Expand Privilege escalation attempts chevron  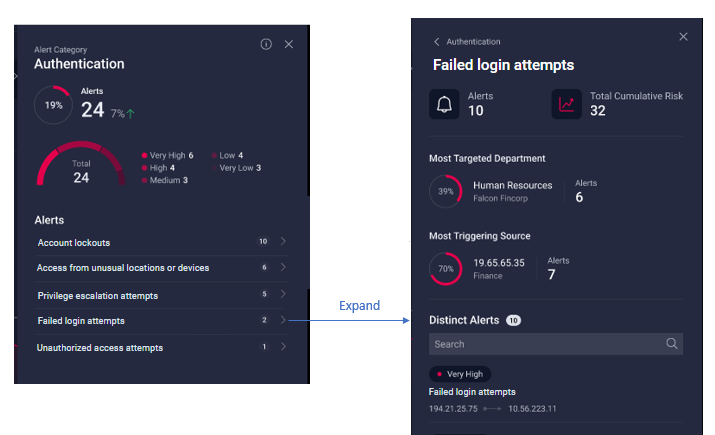[x=284, y=295]
